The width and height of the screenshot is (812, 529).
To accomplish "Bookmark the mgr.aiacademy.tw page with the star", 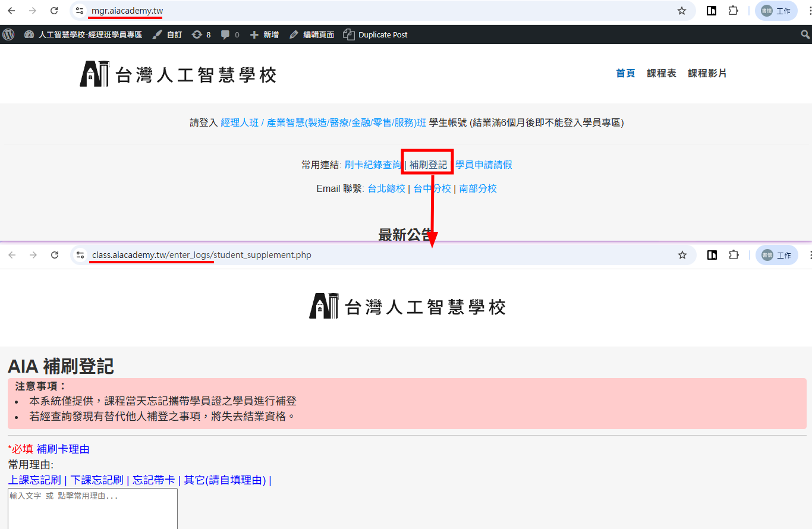I will point(682,11).
